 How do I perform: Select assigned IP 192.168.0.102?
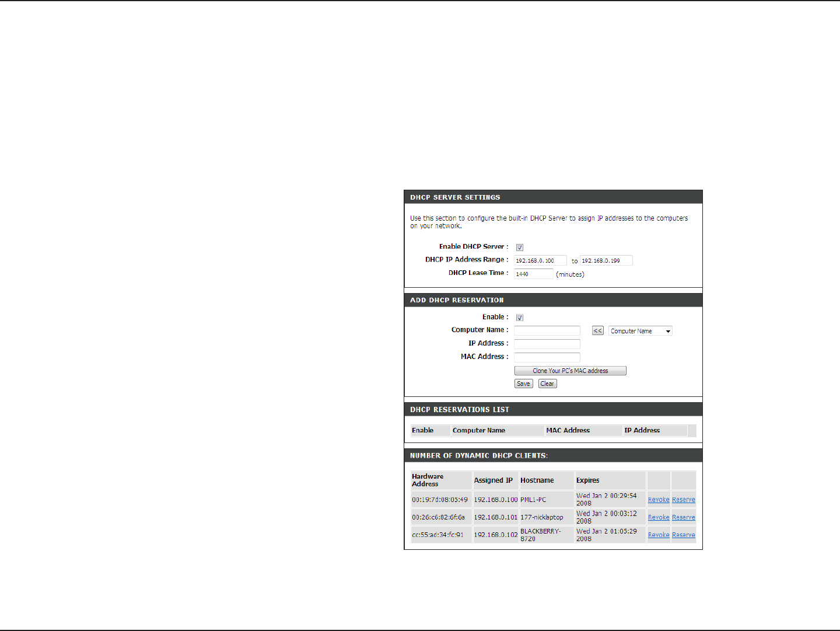click(x=495, y=535)
